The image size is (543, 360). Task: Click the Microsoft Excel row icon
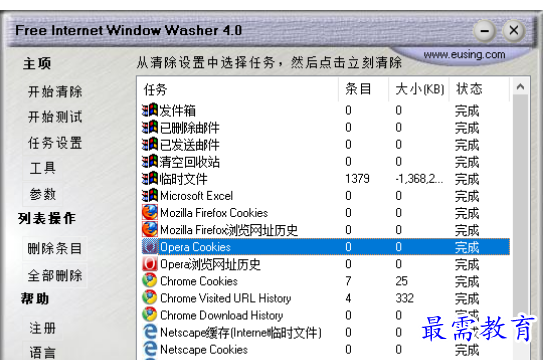click(x=150, y=196)
